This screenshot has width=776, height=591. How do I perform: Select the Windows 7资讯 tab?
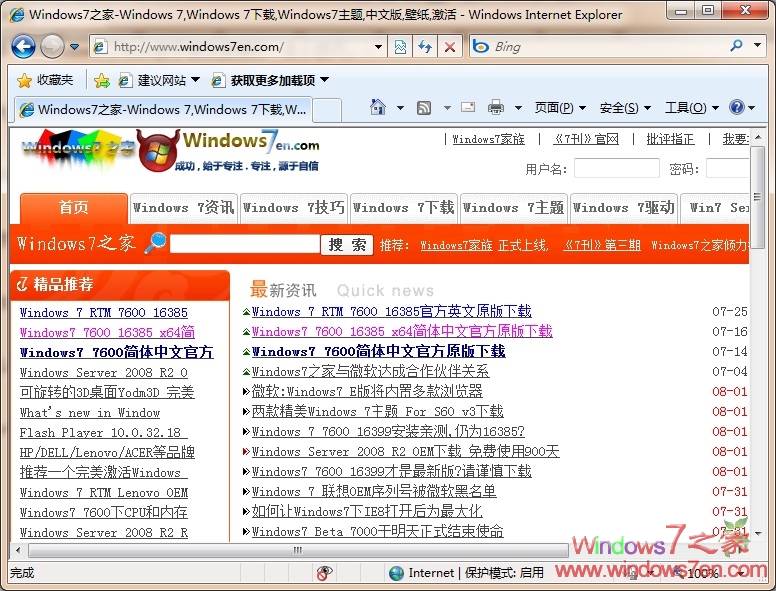pyautogui.click(x=184, y=207)
